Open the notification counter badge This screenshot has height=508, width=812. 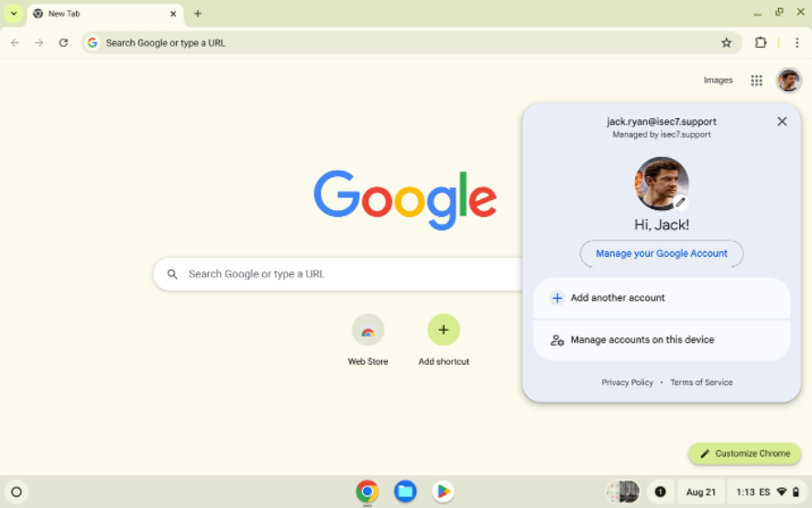[x=660, y=491]
